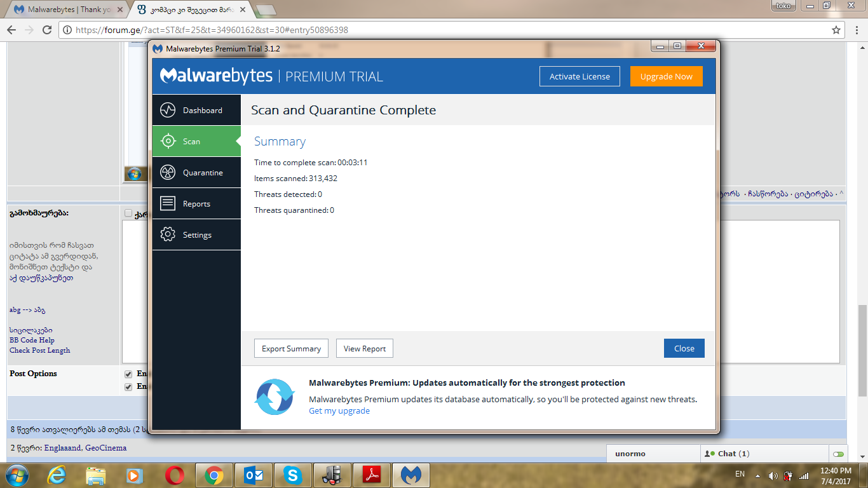Toggle the first Post Options checkbox
868x488 pixels.
point(128,374)
